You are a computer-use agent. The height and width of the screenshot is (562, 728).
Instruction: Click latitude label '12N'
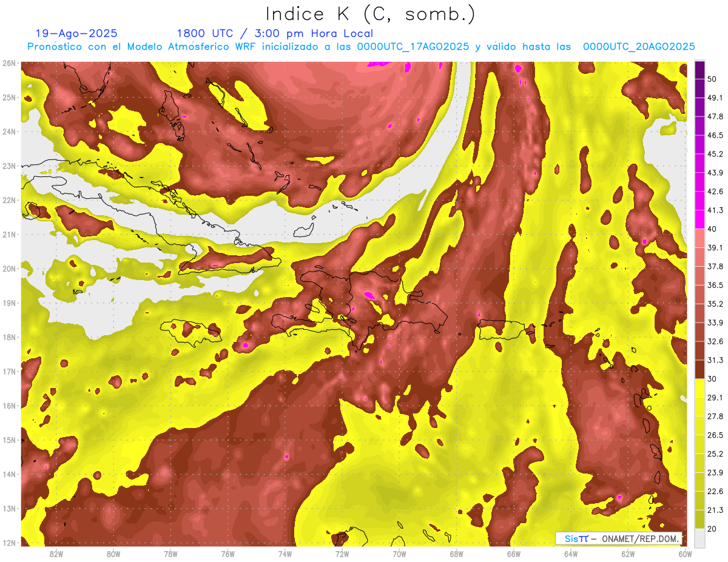[x=9, y=543]
